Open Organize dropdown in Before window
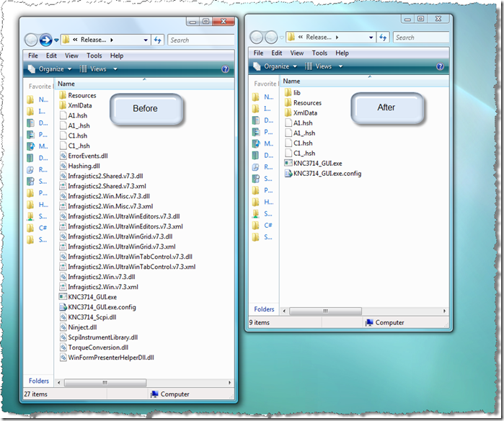This screenshot has width=504, height=421. pyautogui.click(x=50, y=69)
